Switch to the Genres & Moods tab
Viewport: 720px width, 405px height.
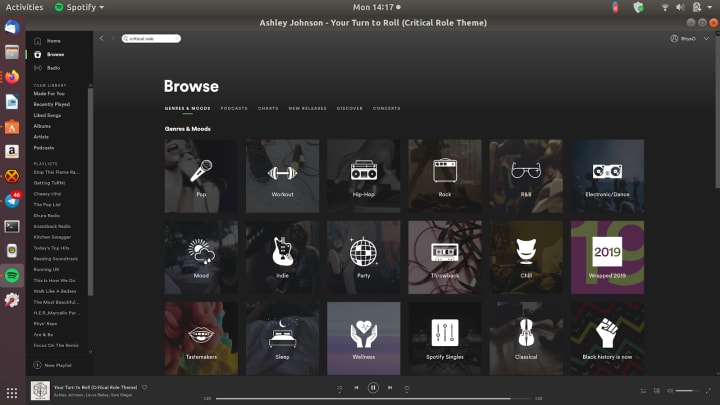[x=187, y=108]
